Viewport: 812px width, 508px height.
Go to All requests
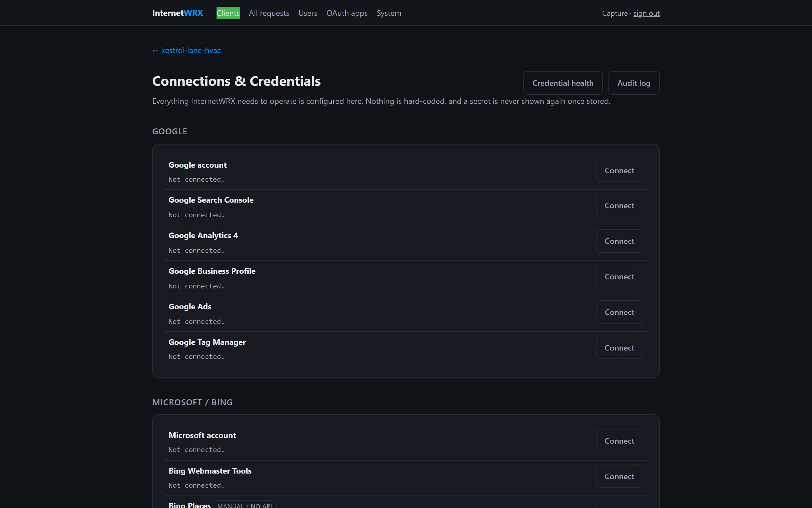(x=269, y=13)
